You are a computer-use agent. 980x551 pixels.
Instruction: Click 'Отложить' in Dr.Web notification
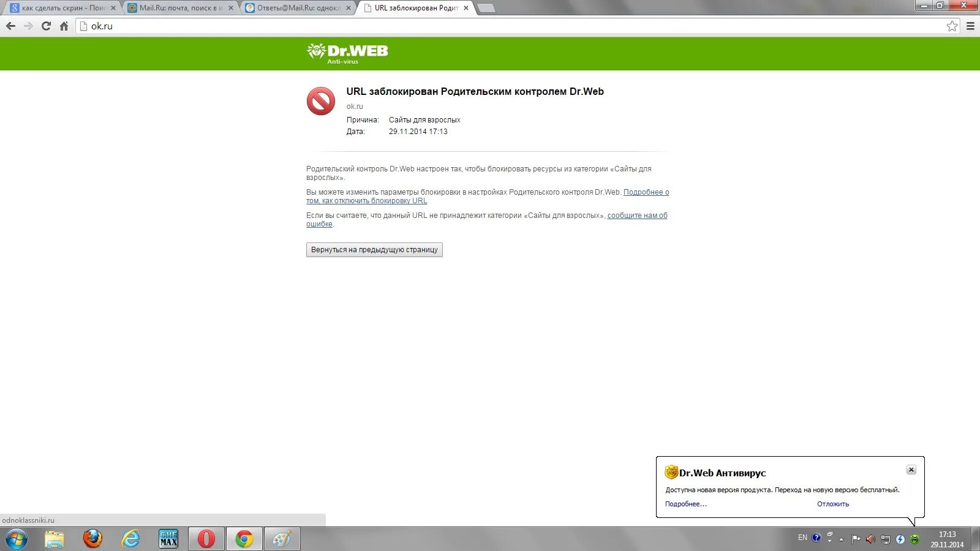coord(833,504)
